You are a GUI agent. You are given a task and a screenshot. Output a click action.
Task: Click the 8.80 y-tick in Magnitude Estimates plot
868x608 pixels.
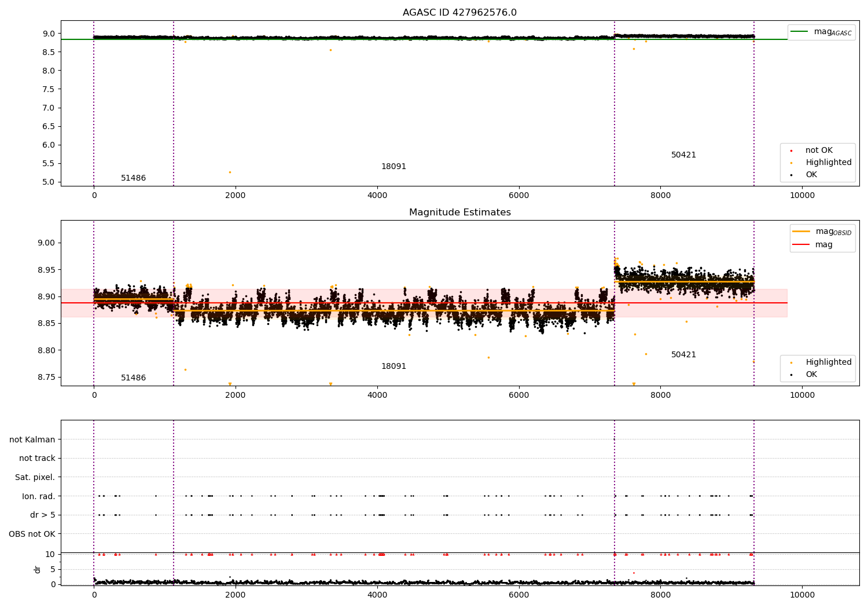pyautogui.click(x=47, y=350)
